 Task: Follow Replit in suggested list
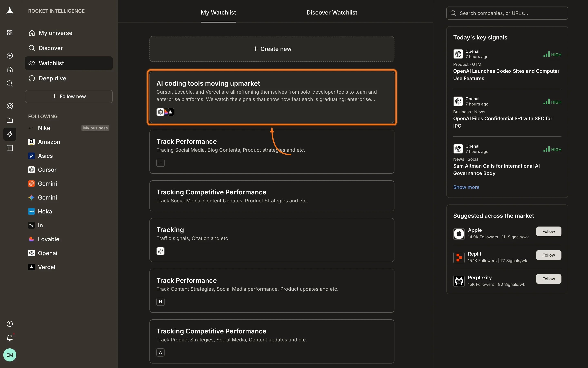pyautogui.click(x=548, y=255)
